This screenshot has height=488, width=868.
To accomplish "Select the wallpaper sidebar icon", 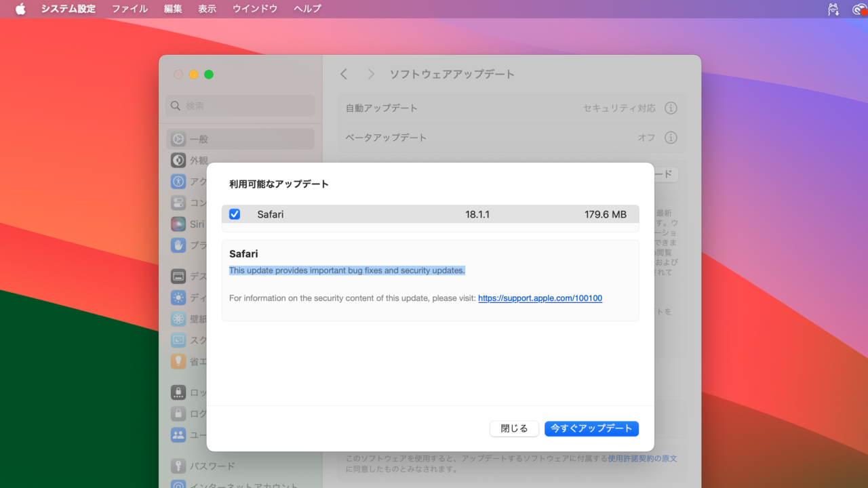I will [178, 319].
